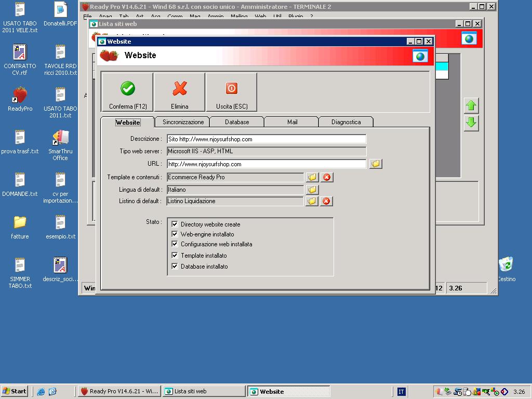
Task: Open the Ammin menu in Ready Pro
Action: tap(216, 16)
